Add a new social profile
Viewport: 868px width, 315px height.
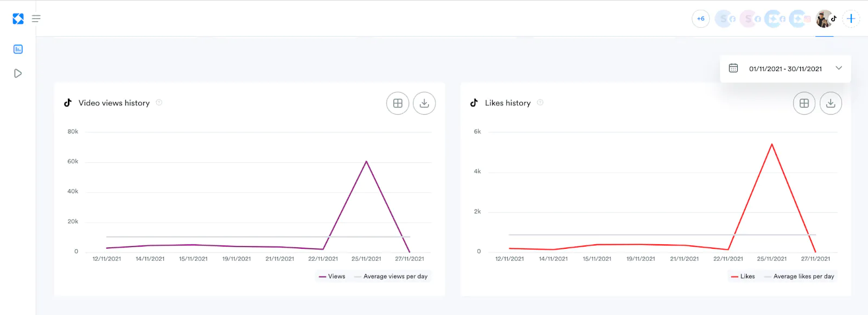tap(851, 19)
